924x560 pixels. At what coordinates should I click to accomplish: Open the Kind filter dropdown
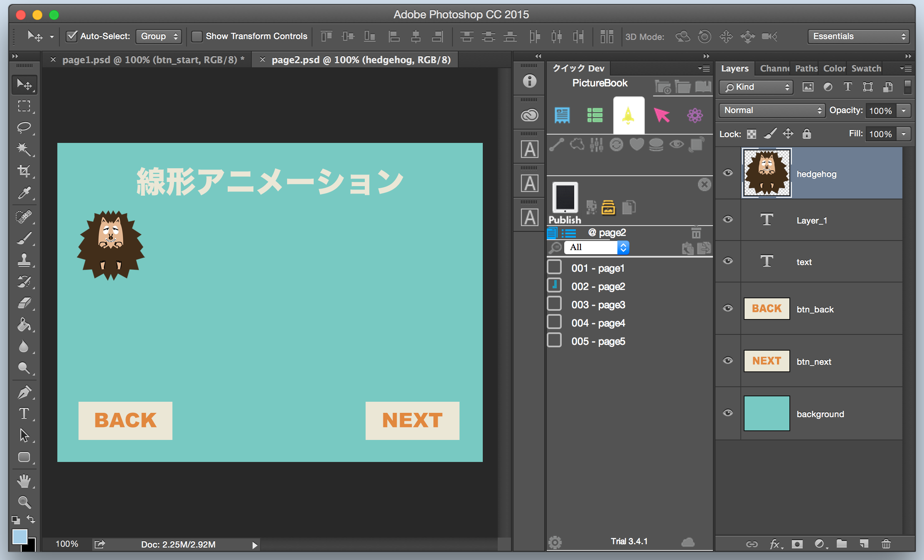(756, 87)
